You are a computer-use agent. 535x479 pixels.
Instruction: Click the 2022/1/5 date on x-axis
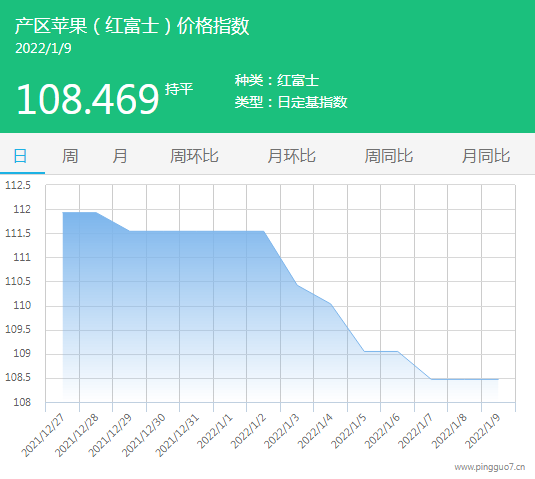349,431
